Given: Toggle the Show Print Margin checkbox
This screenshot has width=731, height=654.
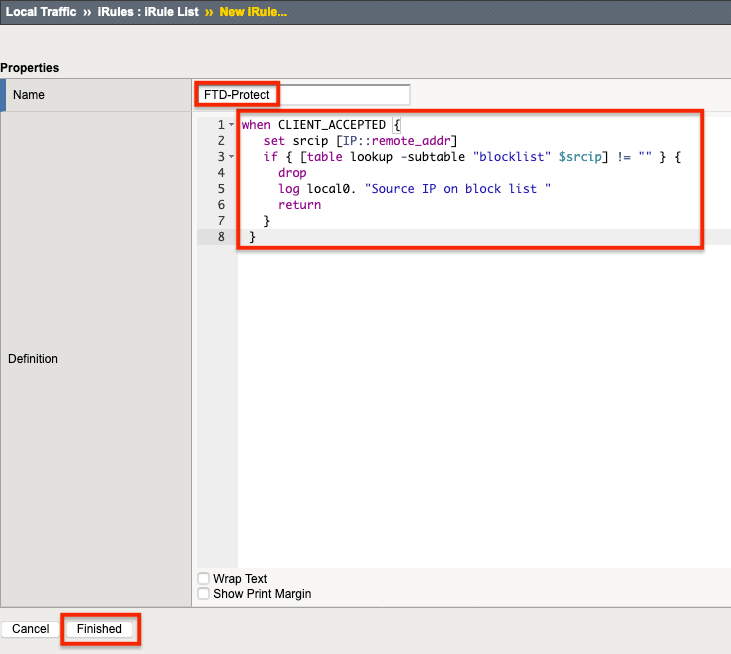Looking at the screenshot, I should 204,594.
